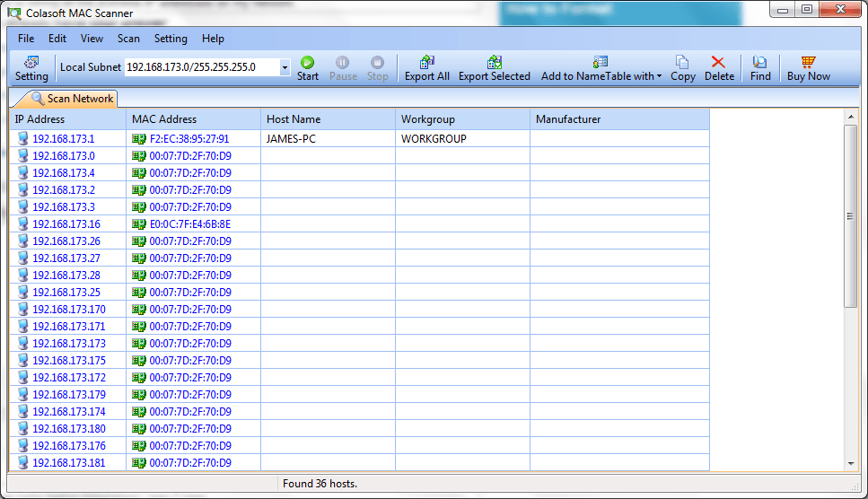
Task: Open the Edit menu
Action: 57,39
